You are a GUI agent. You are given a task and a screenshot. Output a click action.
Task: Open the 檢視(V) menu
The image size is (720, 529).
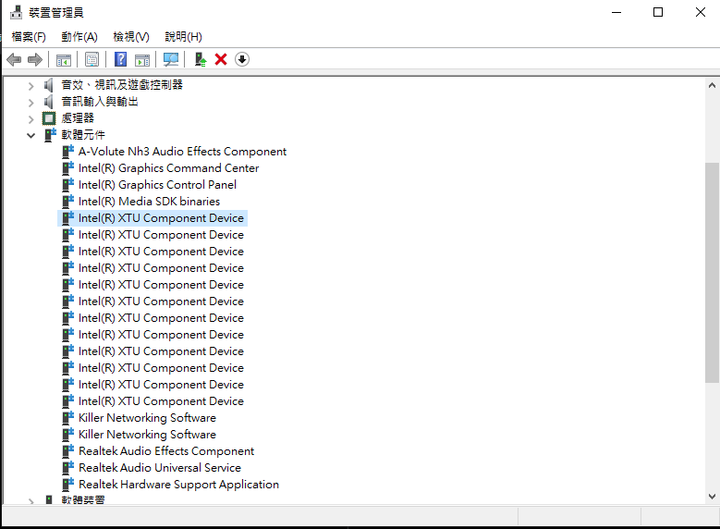tap(131, 37)
